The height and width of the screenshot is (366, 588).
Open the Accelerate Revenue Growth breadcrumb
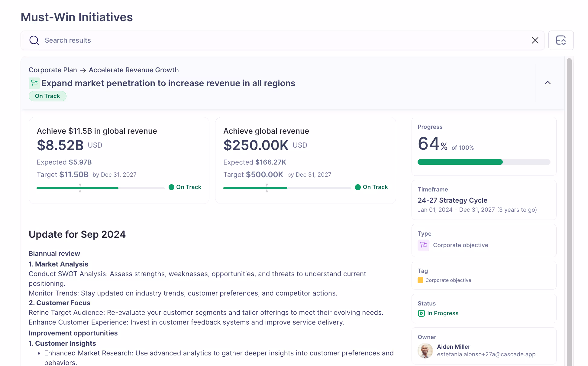(134, 70)
